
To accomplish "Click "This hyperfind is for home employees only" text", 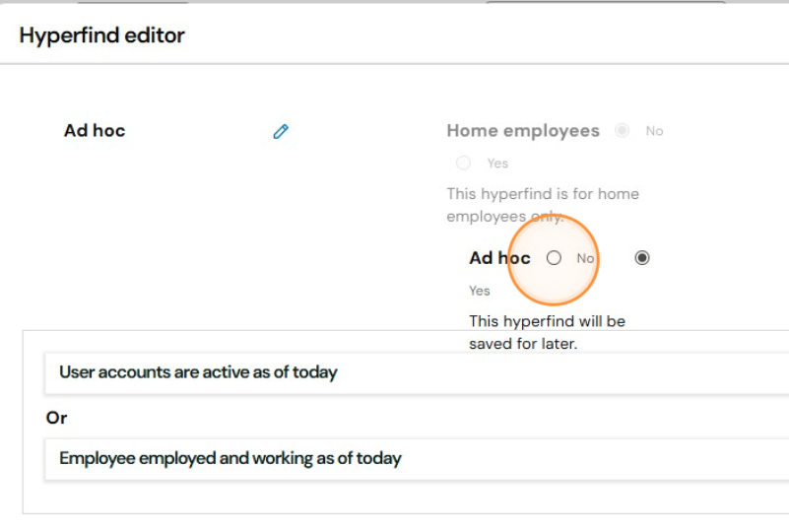I will [543, 205].
